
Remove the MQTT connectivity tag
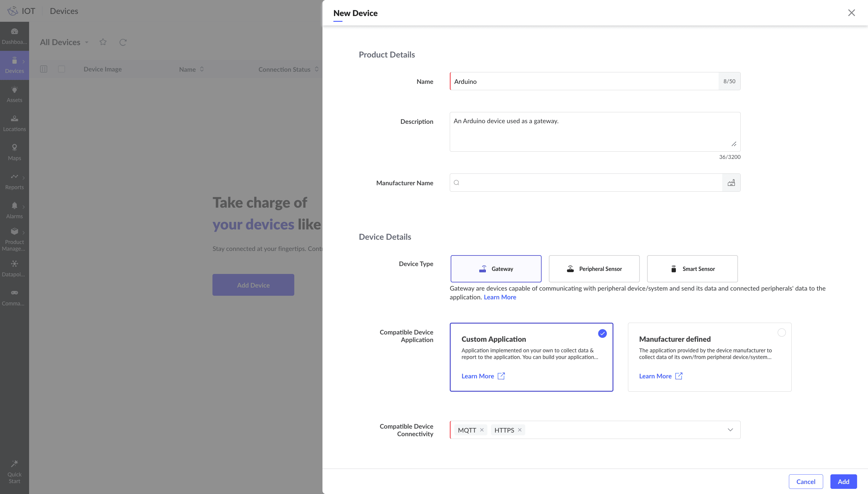coord(482,430)
